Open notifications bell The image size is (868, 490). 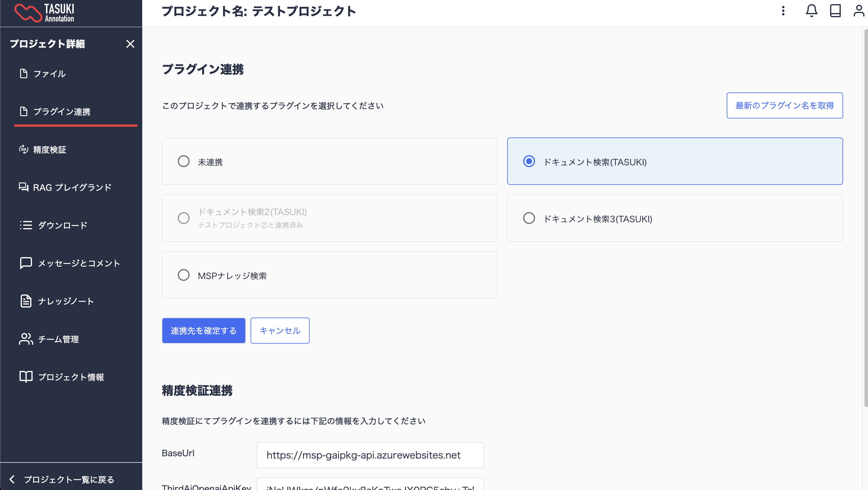click(x=811, y=11)
